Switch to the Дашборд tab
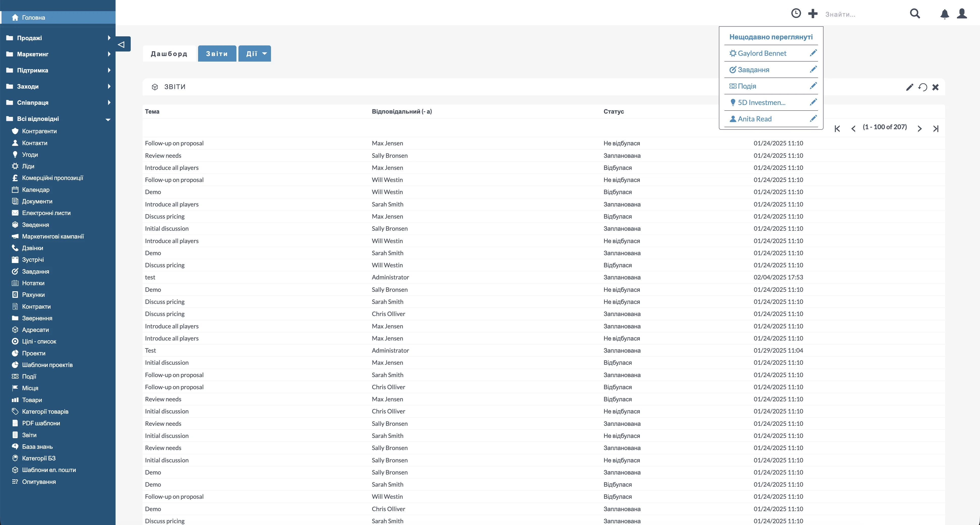980x525 pixels. pyautogui.click(x=169, y=54)
